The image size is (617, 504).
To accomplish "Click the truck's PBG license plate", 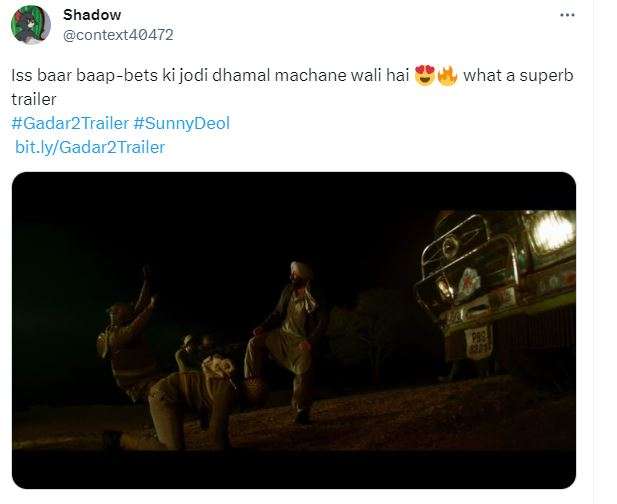I will 478,342.
